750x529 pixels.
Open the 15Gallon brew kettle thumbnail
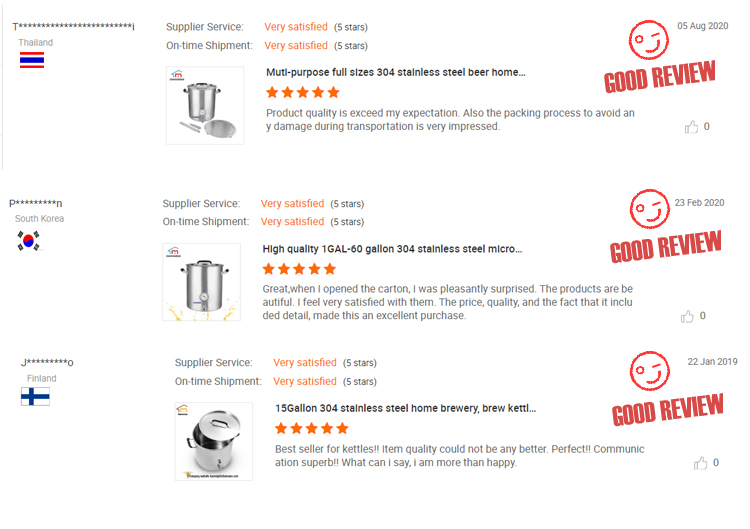click(x=213, y=441)
